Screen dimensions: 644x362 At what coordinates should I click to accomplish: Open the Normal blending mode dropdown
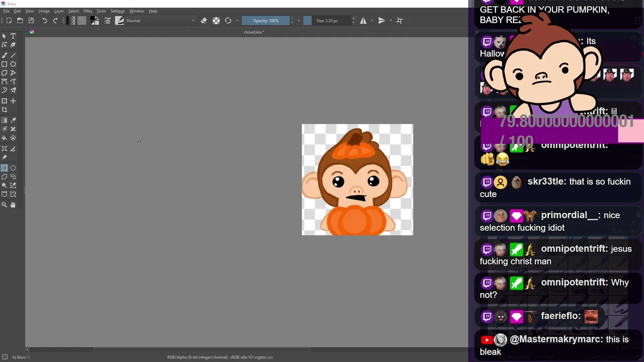[x=160, y=21]
